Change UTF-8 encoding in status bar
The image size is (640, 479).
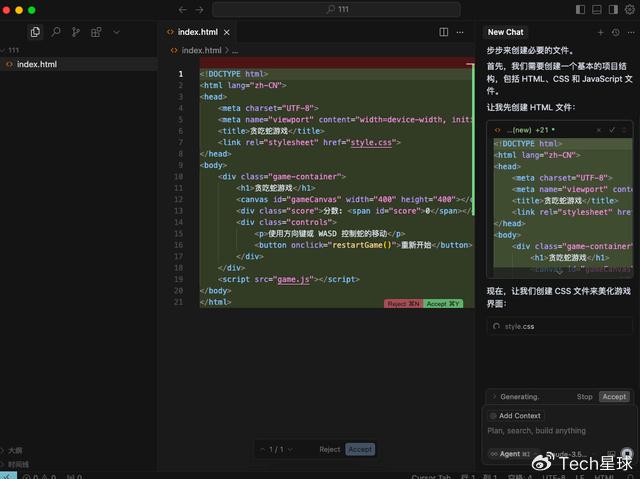coord(553,476)
